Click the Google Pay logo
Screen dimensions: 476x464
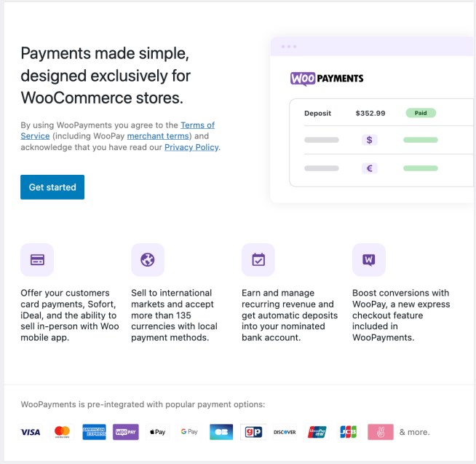pos(189,432)
